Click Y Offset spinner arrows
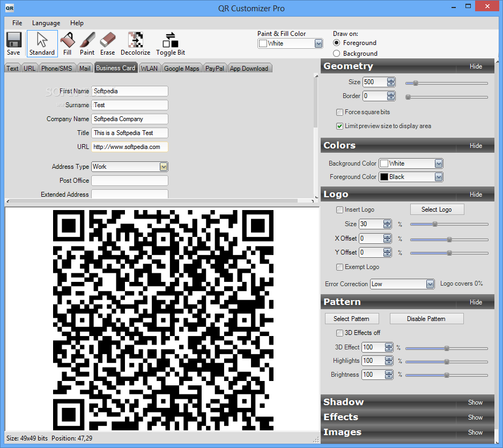 click(x=387, y=252)
